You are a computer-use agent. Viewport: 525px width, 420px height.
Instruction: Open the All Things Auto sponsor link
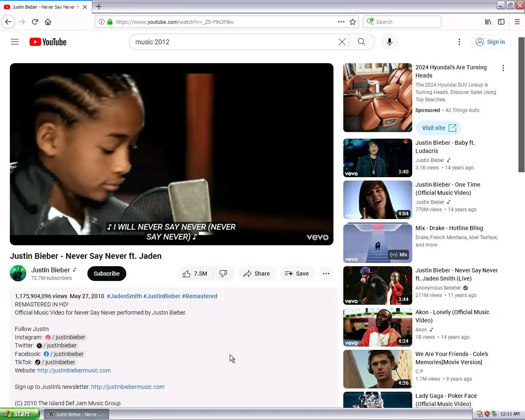click(x=462, y=110)
